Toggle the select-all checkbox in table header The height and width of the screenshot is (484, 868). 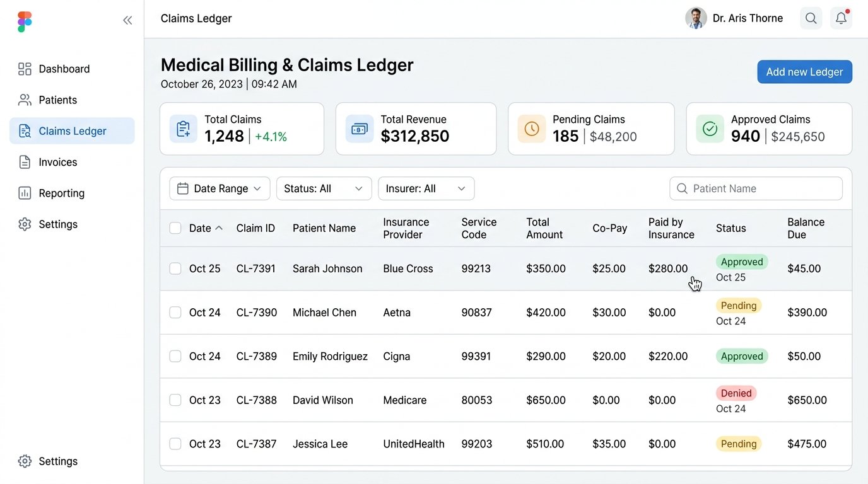175,228
